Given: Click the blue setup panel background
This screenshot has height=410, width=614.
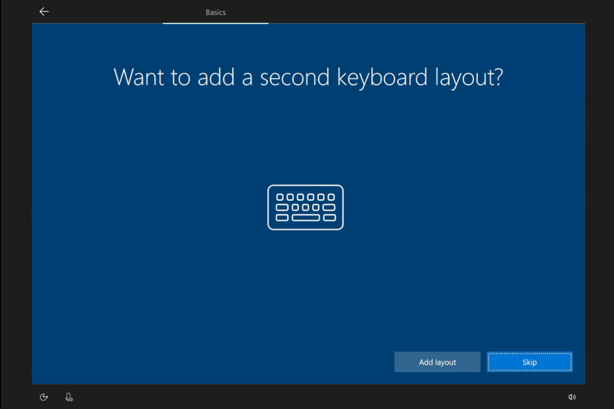Looking at the screenshot, I should [x=150, y=250].
